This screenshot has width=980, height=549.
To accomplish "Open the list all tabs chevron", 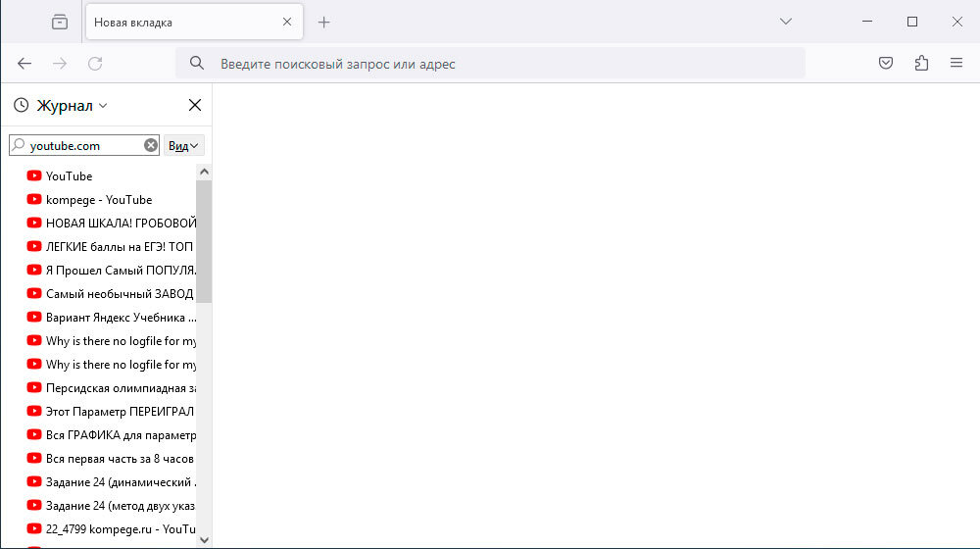I will [786, 22].
